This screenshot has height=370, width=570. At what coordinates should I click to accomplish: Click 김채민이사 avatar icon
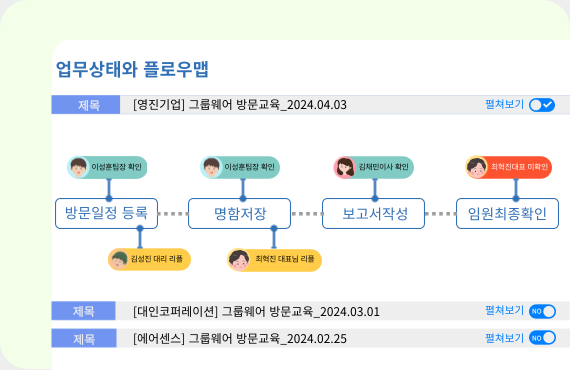pyautogui.click(x=345, y=168)
